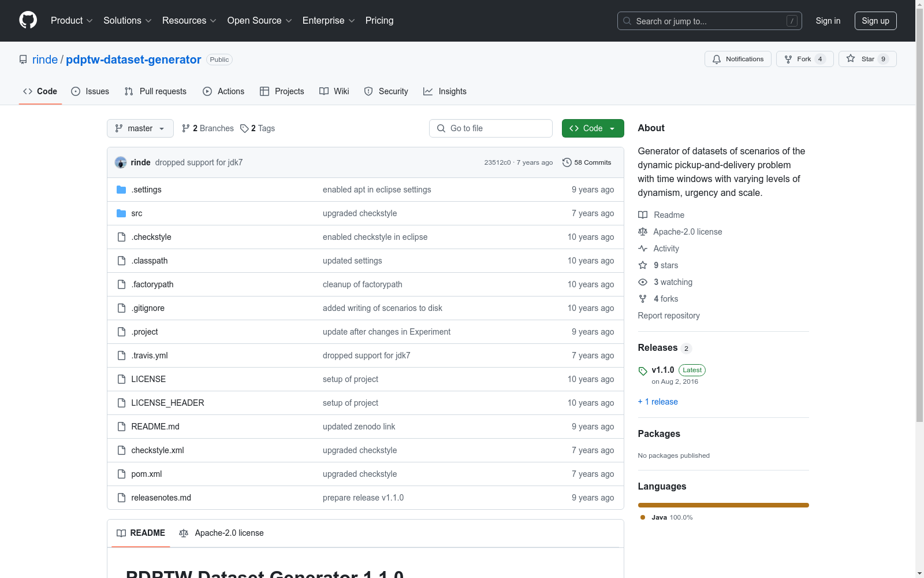Click the .travis.yml file icon

click(x=121, y=355)
